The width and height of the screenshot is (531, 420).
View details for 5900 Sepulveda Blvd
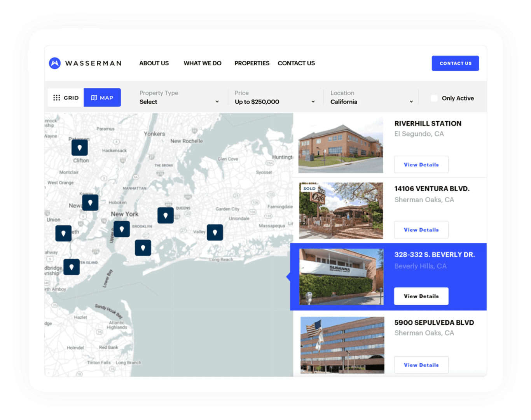tap(421, 365)
